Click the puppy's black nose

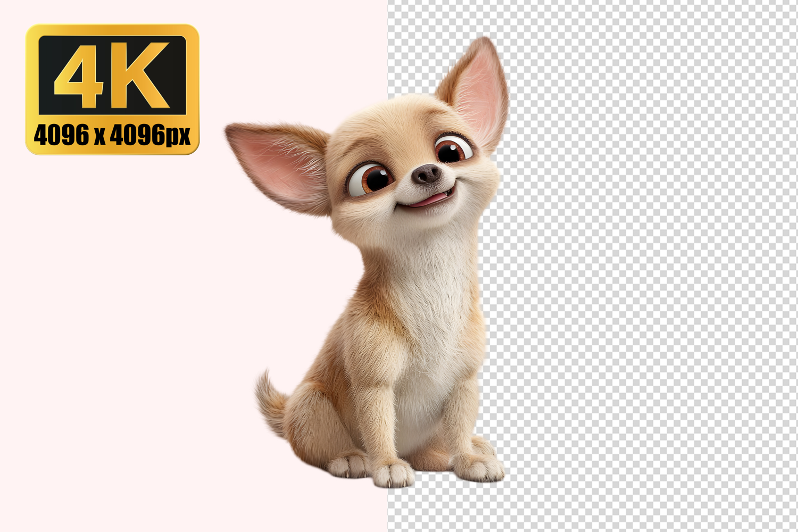[427, 173]
